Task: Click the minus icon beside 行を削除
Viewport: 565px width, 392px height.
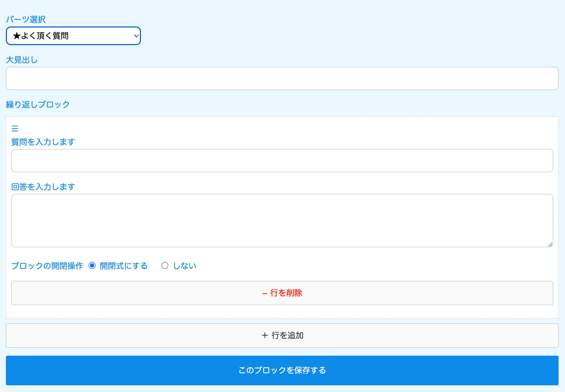Action: click(265, 293)
